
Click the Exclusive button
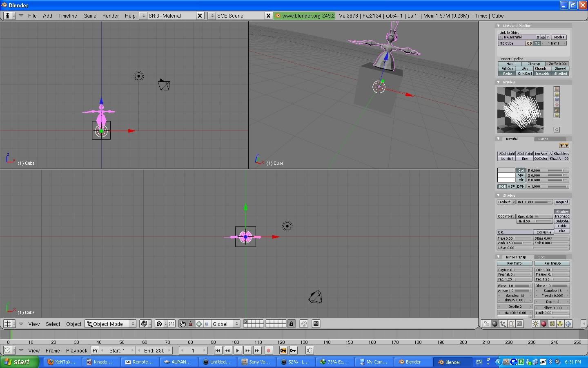click(543, 232)
